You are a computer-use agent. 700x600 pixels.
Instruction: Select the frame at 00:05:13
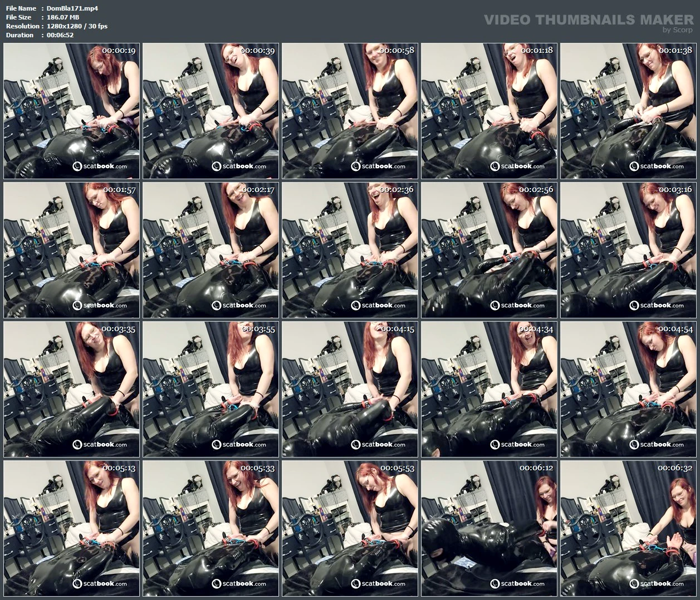72,529
